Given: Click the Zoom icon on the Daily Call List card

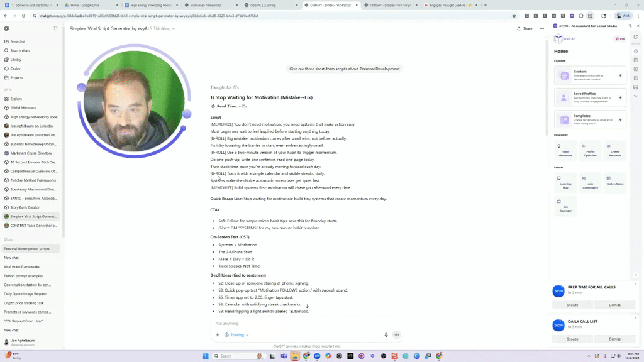Looking at the screenshot, I should click(558, 325).
